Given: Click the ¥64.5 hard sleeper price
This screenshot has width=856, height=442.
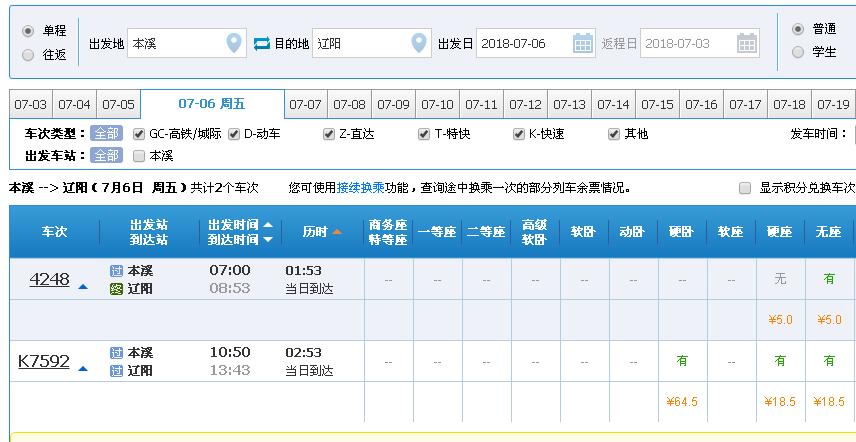Looking at the screenshot, I should point(682,402).
